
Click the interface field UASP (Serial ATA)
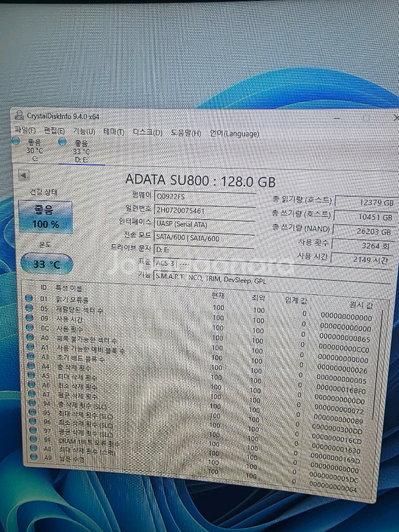[204, 225]
